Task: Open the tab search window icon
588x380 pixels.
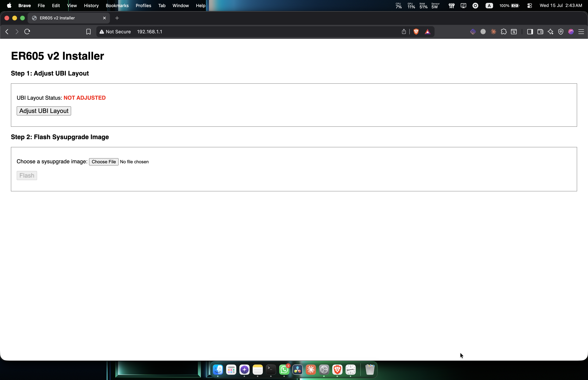Action: coord(514,32)
